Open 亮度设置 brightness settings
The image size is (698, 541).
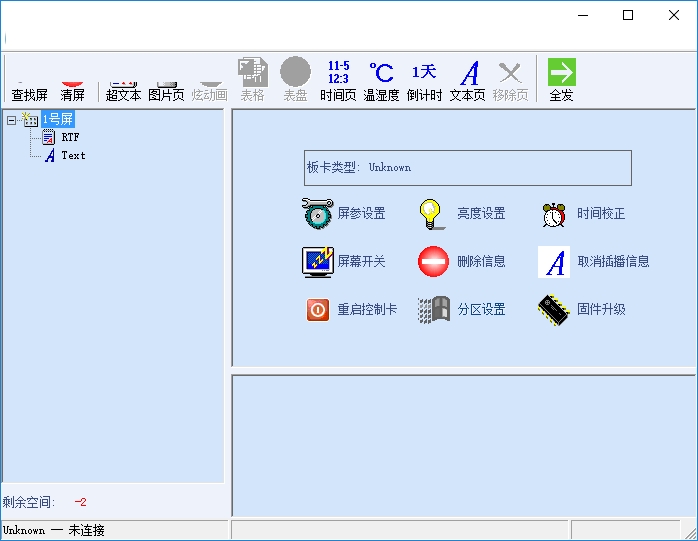pyautogui.click(x=462, y=213)
